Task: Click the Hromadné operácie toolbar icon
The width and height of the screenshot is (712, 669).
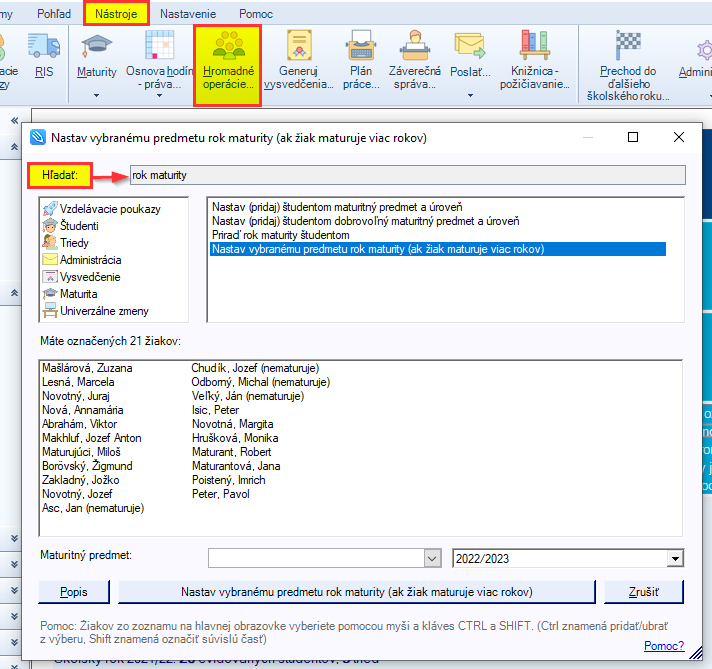Action: click(226, 48)
